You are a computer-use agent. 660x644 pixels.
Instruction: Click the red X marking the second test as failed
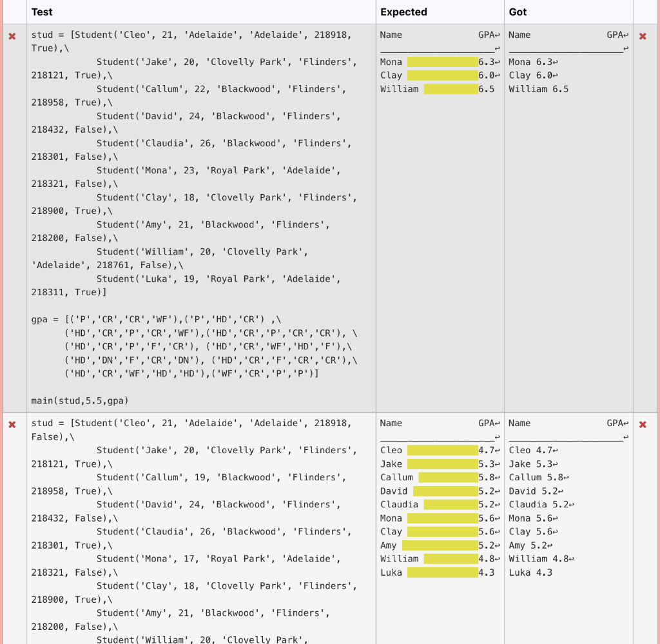coord(12,424)
